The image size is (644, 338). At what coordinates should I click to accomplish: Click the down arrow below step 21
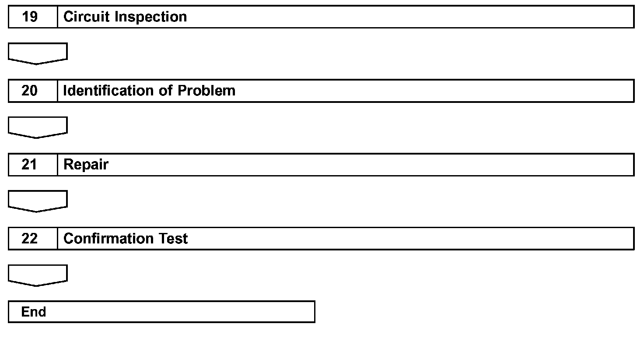click(38, 201)
